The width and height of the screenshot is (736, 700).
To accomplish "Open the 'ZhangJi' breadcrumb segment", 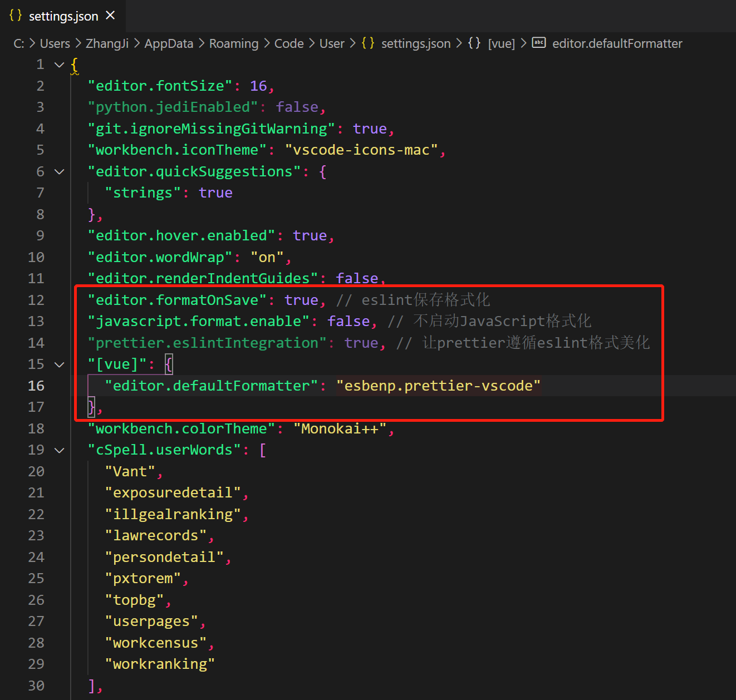I will click(107, 43).
